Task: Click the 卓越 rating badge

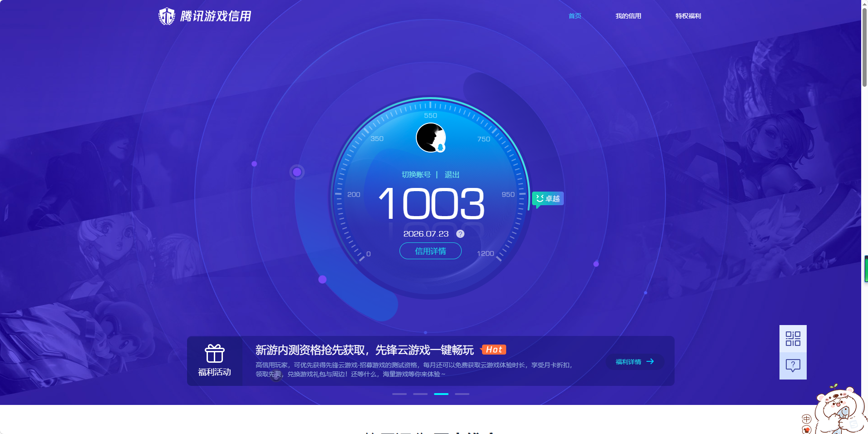Action: pyautogui.click(x=548, y=199)
